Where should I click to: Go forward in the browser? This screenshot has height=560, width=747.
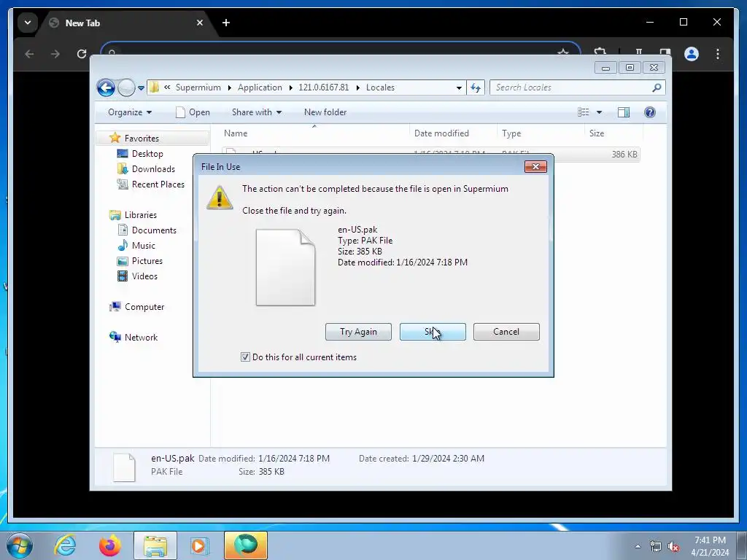click(55, 54)
